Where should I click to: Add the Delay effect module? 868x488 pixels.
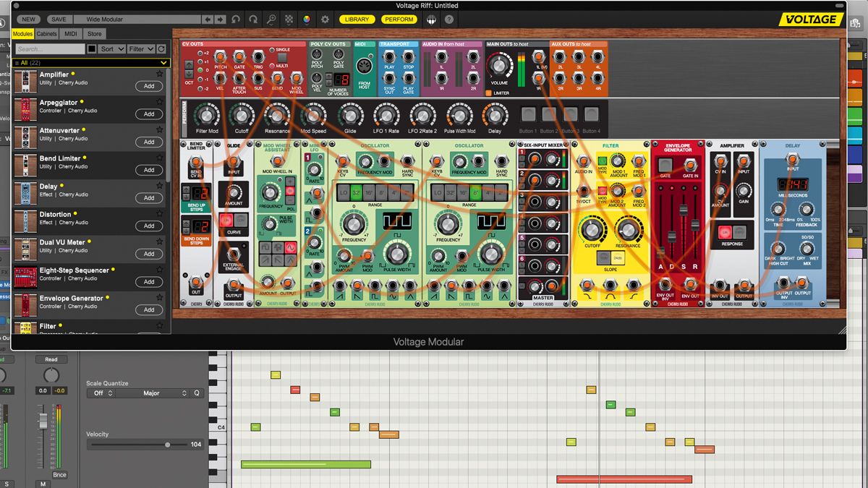pos(149,197)
